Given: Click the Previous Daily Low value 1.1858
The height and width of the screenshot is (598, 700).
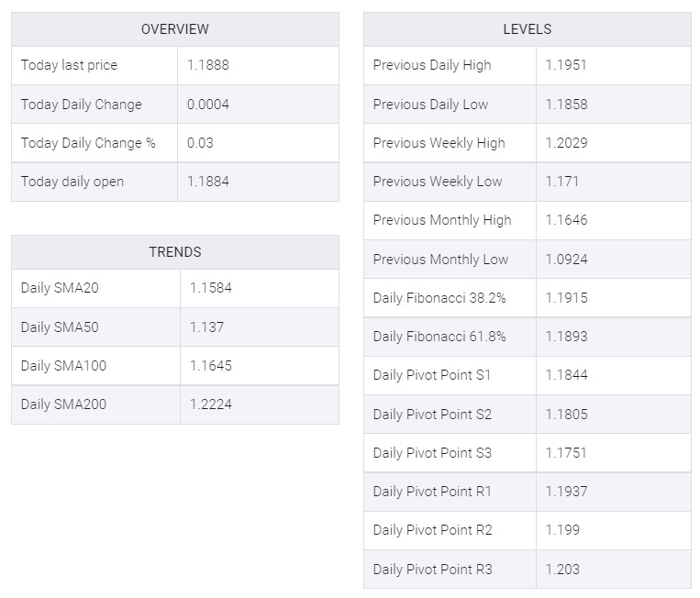Looking at the screenshot, I should point(566,105).
